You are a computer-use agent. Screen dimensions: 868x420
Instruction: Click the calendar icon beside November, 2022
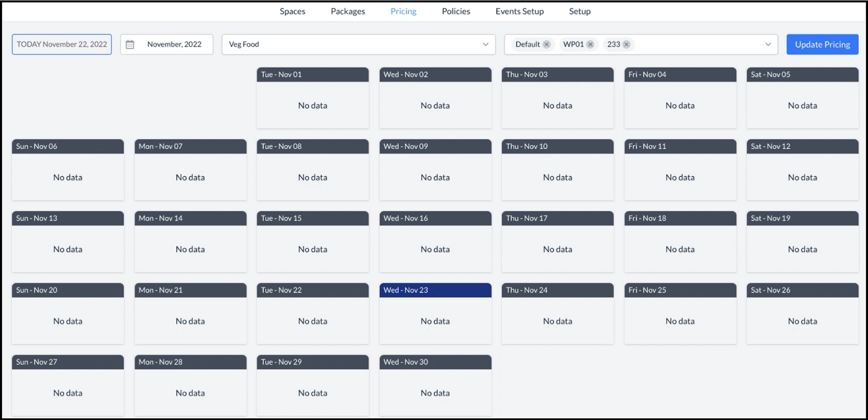130,44
